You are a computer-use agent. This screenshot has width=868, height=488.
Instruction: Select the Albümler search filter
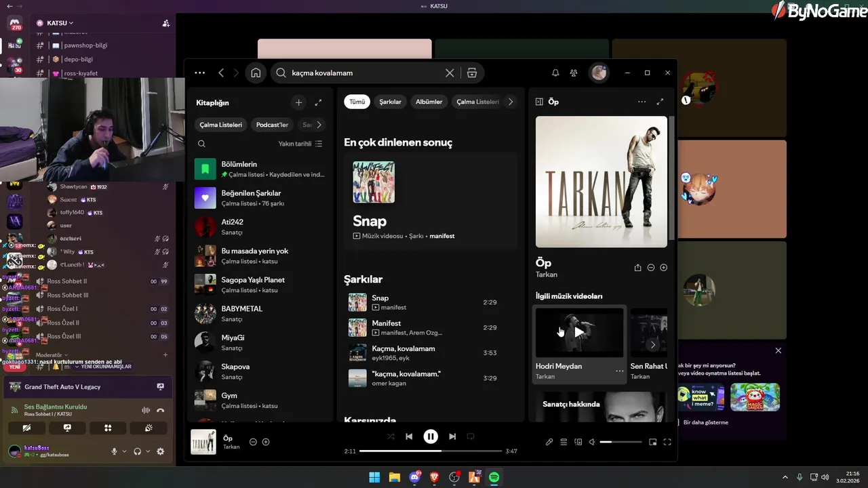click(x=429, y=102)
